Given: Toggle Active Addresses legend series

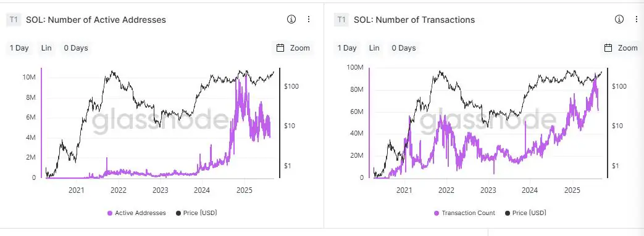Looking at the screenshot, I should 136,213.
